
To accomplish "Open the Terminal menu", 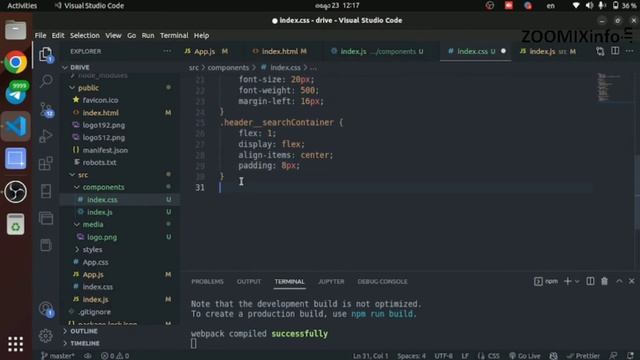I will [x=174, y=36].
